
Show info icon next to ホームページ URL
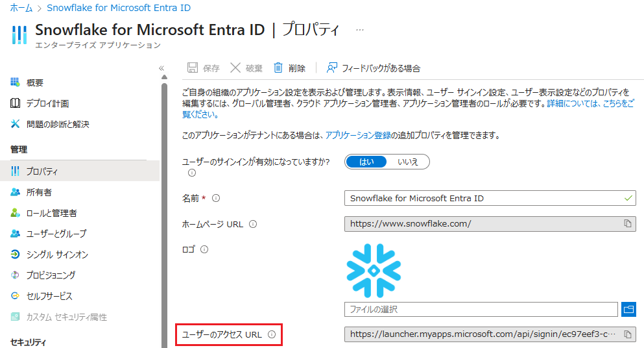point(253,224)
